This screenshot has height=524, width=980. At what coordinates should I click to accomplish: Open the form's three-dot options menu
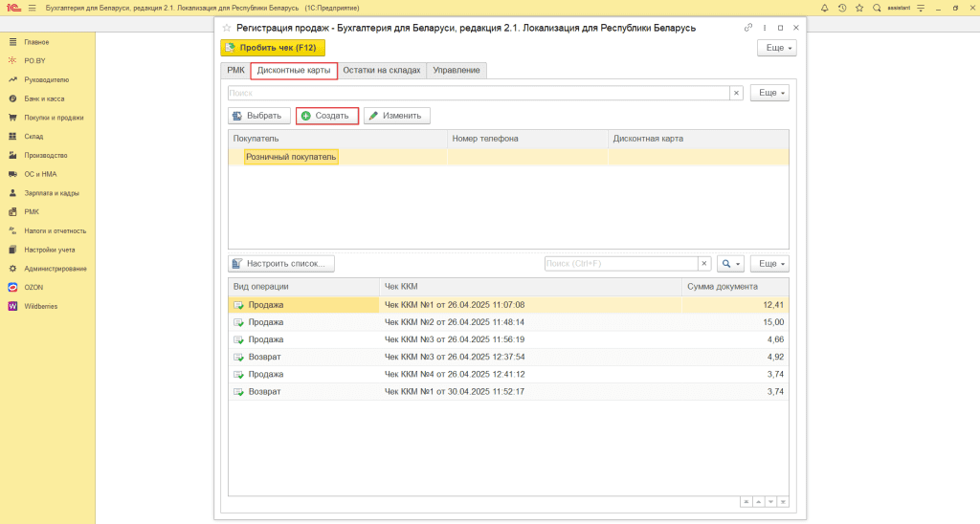765,28
